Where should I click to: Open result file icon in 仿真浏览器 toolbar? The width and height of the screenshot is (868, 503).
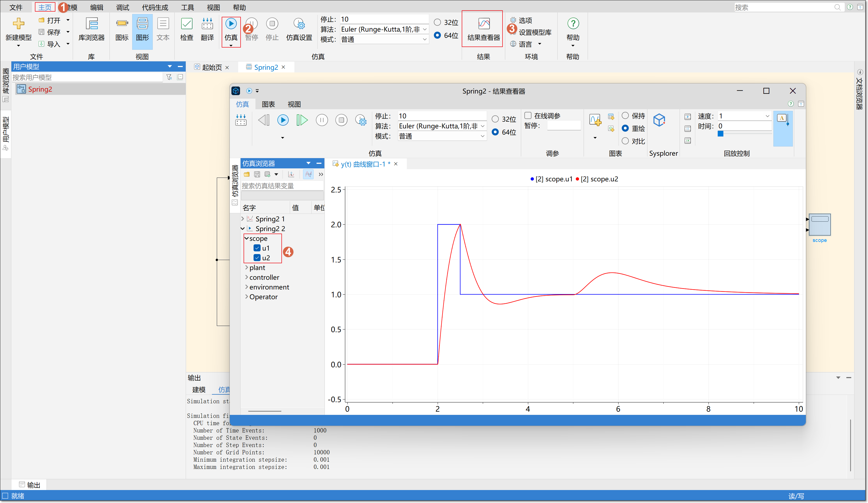click(x=247, y=174)
